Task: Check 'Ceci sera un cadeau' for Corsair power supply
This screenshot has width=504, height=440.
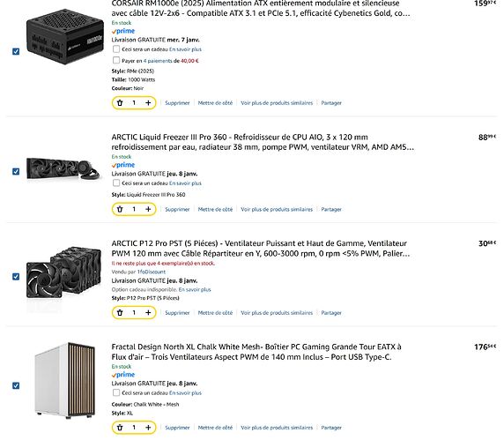Action: point(116,49)
